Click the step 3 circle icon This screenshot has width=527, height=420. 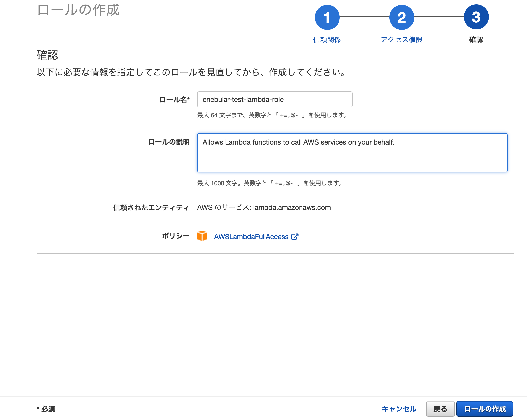click(x=476, y=17)
